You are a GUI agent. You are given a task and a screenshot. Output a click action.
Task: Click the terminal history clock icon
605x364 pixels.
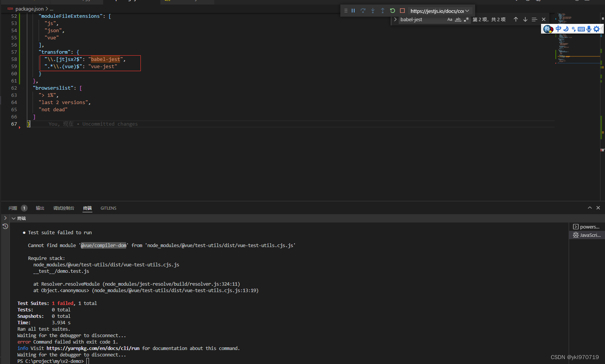tap(5, 226)
